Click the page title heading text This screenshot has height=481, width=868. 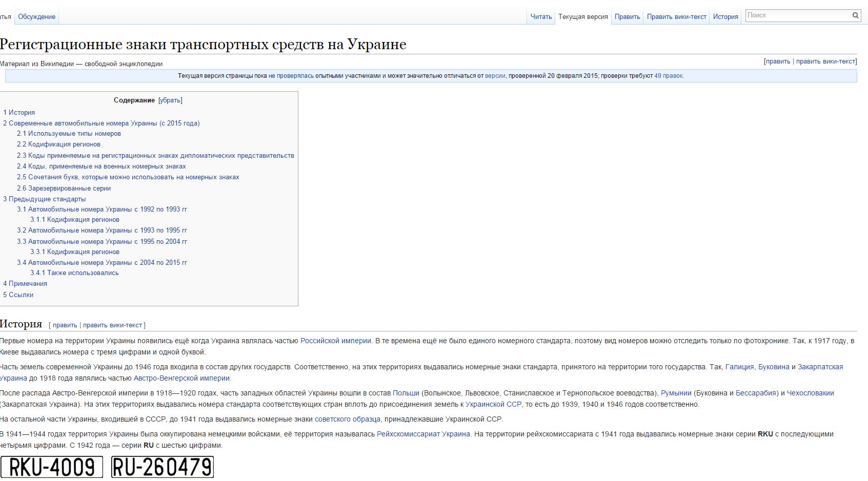(x=203, y=44)
